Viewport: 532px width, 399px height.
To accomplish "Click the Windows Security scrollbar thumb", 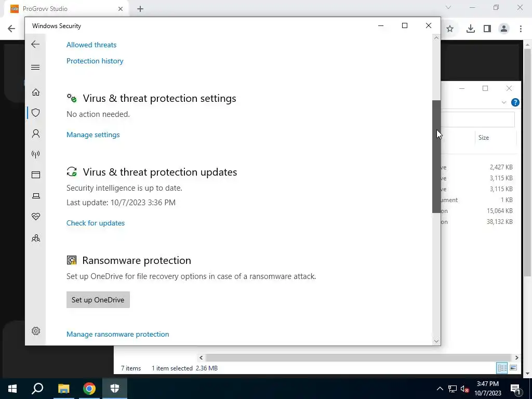I will click(436, 157).
